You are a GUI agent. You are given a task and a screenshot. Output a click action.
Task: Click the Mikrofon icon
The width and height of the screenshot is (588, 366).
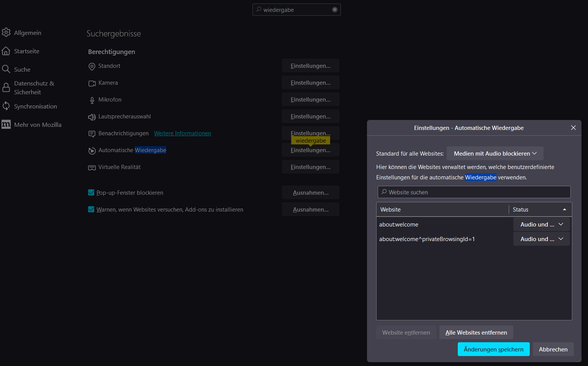coord(92,100)
